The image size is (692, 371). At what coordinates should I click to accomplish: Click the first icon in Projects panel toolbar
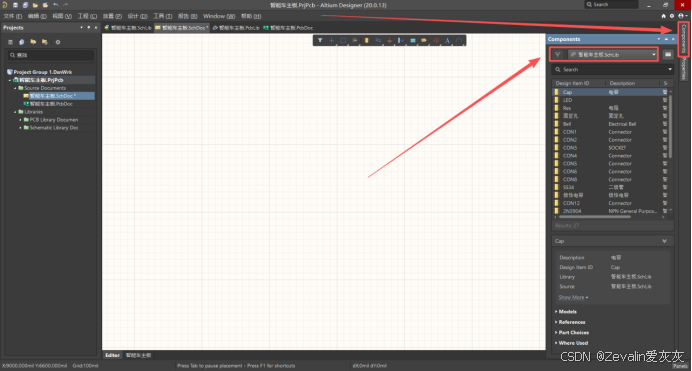(x=10, y=42)
